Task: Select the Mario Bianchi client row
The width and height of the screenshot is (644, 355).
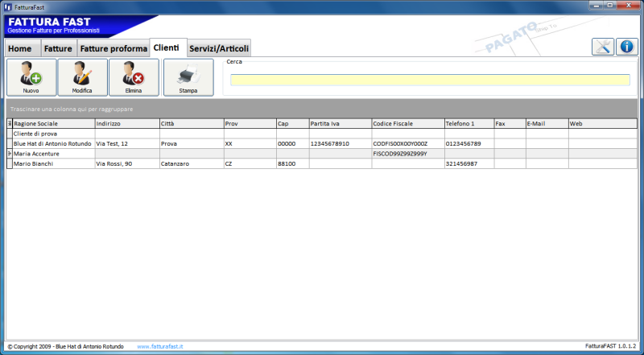Action: tap(52, 163)
